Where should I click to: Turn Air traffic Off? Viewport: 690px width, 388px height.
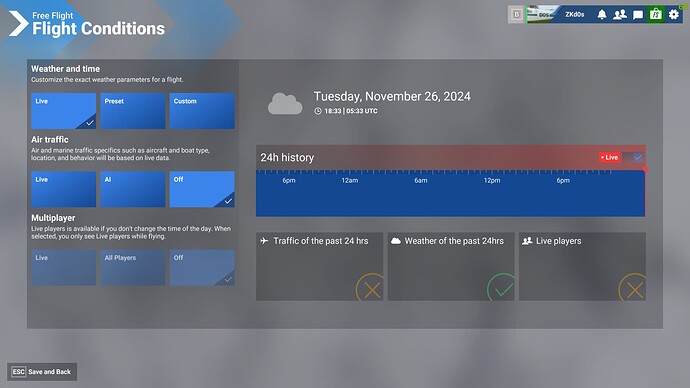(x=202, y=189)
